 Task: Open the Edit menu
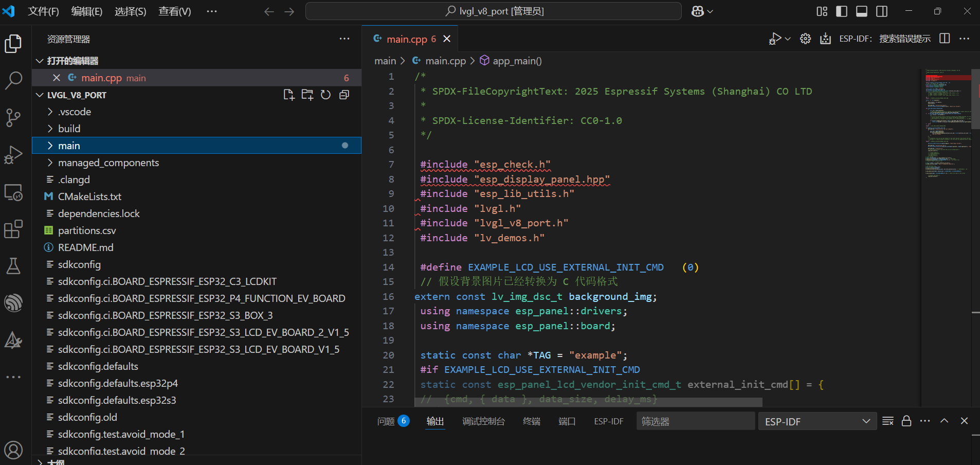click(87, 11)
